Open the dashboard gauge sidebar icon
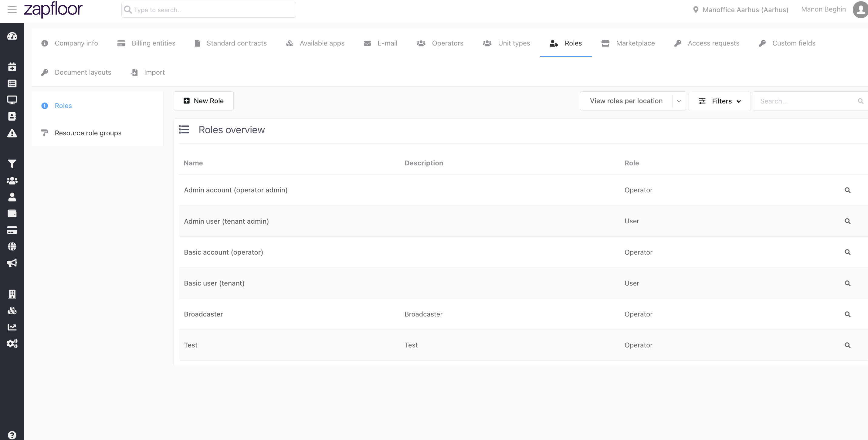Screen dimensions: 868x440 click(12, 36)
